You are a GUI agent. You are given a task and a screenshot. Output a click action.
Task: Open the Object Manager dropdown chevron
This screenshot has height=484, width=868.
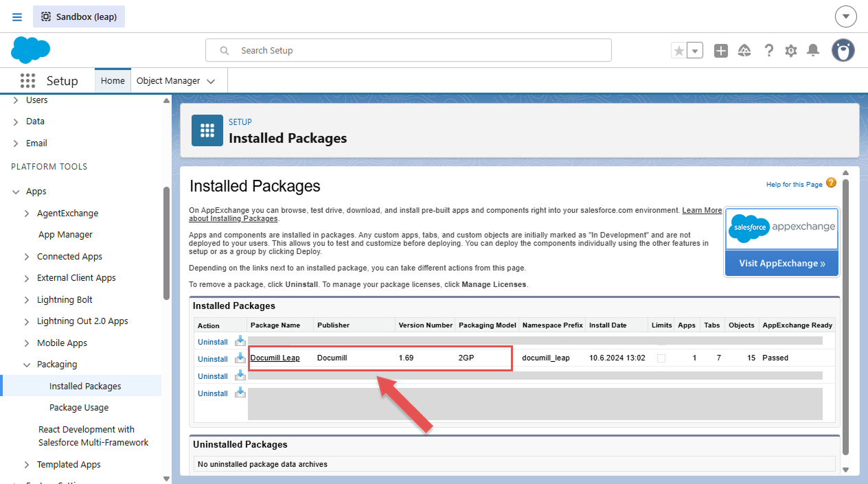click(211, 81)
